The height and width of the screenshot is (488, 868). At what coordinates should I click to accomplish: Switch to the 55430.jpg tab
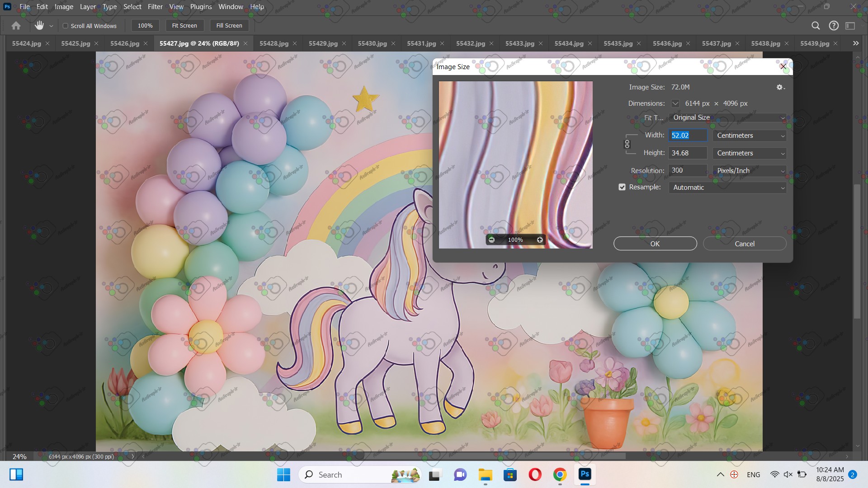pyautogui.click(x=372, y=43)
